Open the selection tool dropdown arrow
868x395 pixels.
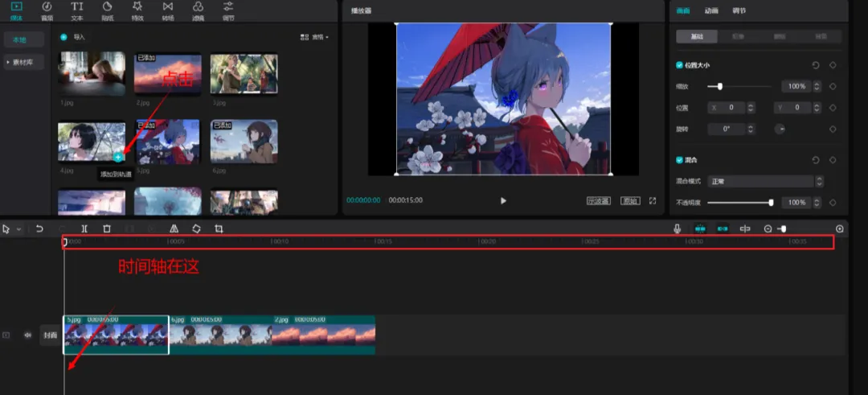pos(18,228)
